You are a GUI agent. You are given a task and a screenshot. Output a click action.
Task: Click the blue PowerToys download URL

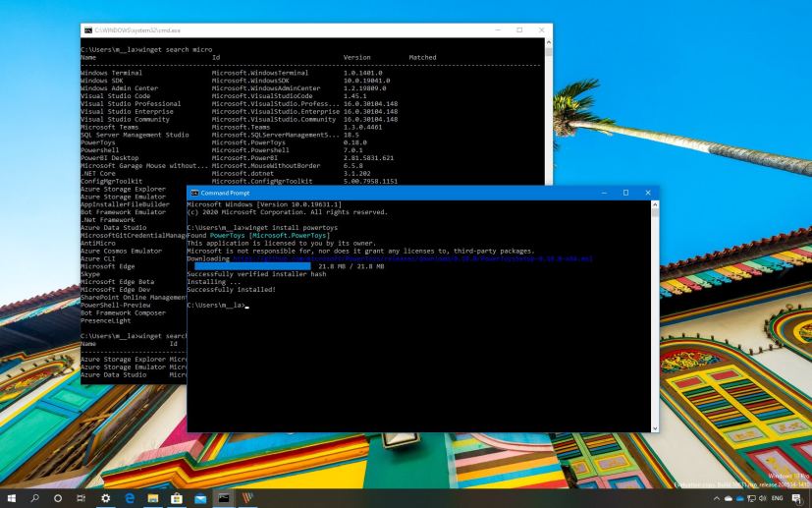(412, 258)
